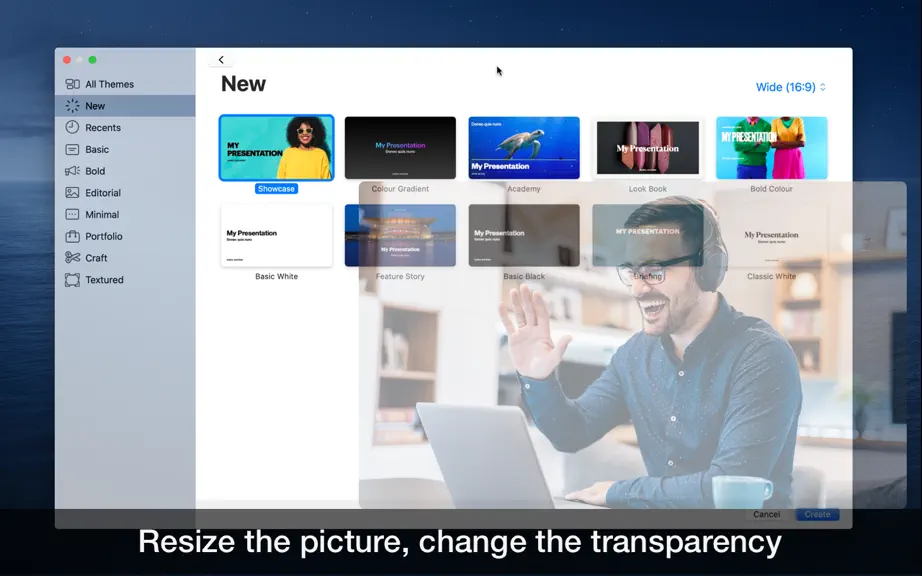Click the Cancel button

[x=767, y=514]
